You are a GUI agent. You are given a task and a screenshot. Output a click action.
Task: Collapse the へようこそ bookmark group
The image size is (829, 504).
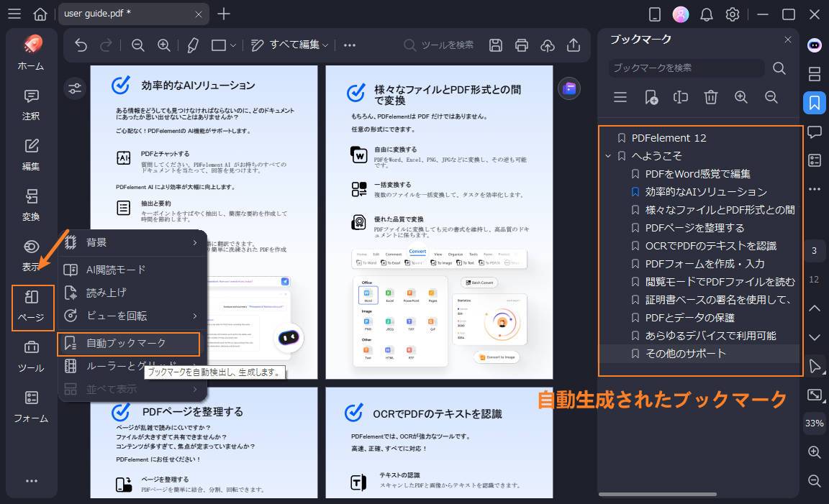(607, 155)
